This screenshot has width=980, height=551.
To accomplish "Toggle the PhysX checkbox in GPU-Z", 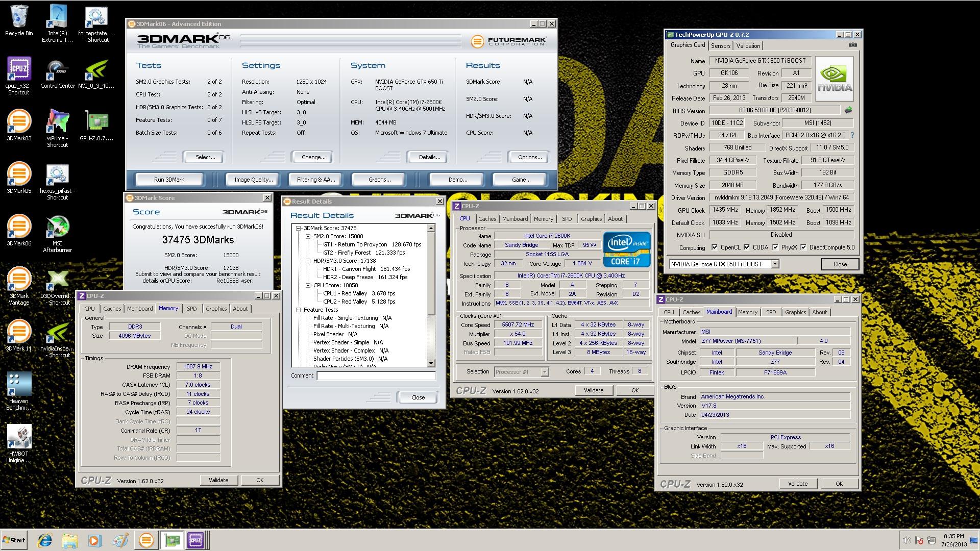I will tap(775, 247).
